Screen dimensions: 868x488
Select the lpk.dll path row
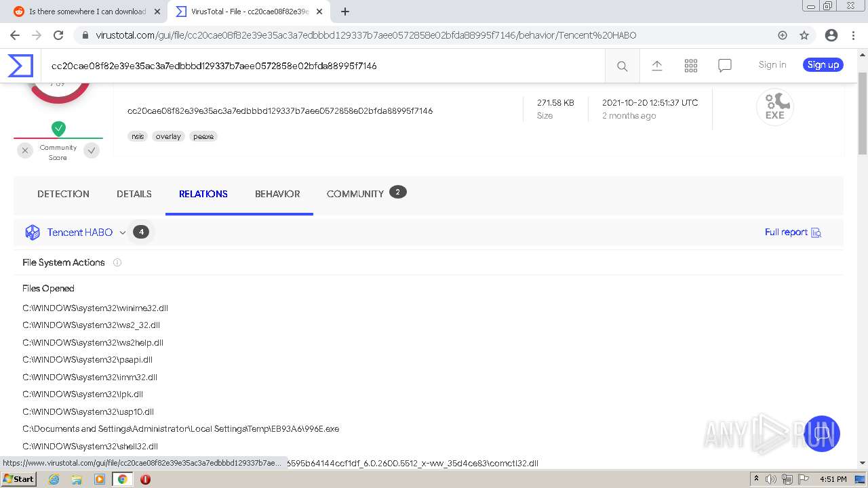[83, 394]
